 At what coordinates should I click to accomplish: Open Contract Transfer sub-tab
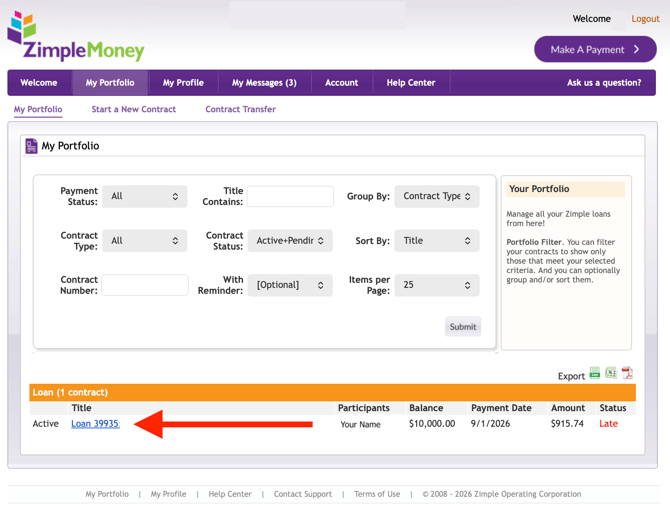coord(241,109)
